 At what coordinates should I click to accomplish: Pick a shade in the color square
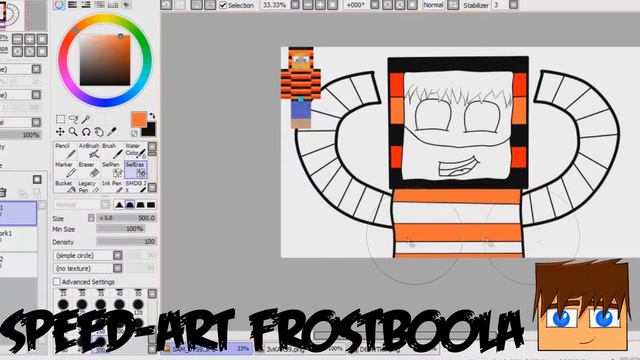point(105,60)
